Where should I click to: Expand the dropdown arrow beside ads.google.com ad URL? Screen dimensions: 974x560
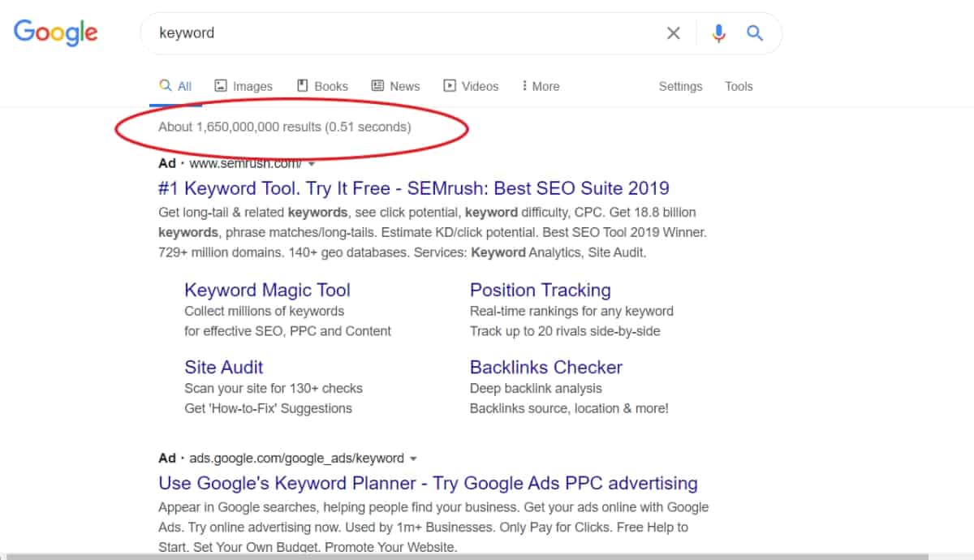(413, 459)
